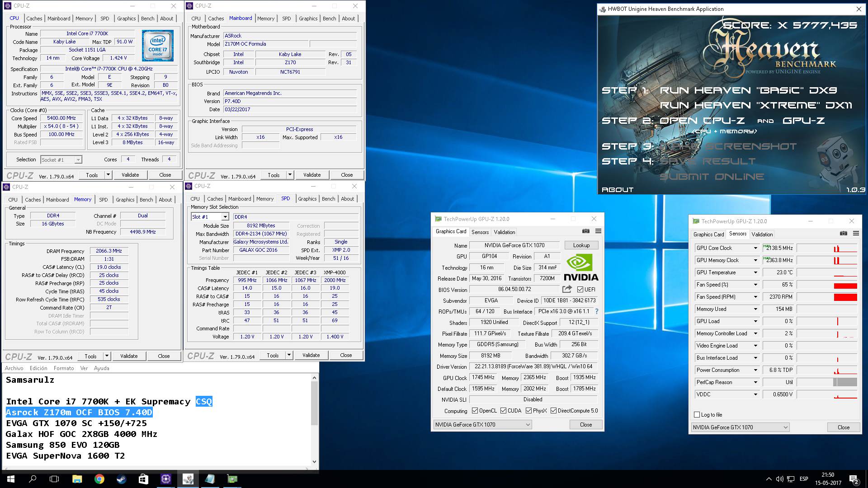This screenshot has width=868, height=488.
Task: Toggle the PhysX checkbox
Action: [x=528, y=411]
